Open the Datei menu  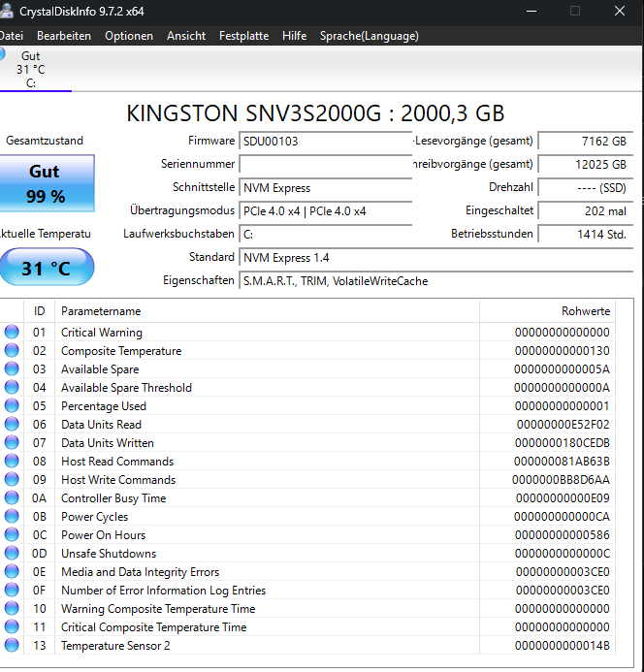click(11, 36)
